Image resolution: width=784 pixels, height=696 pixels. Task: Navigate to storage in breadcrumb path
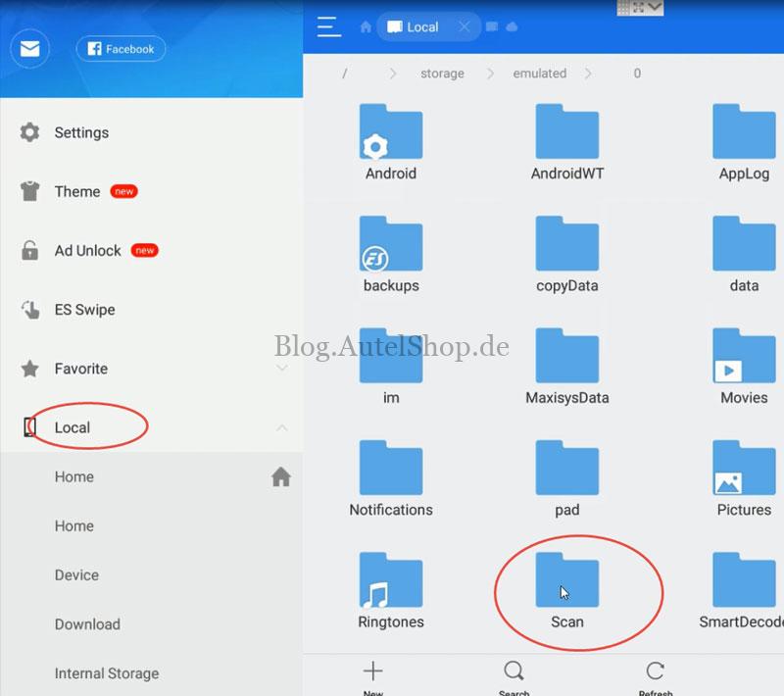pyautogui.click(x=442, y=74)
